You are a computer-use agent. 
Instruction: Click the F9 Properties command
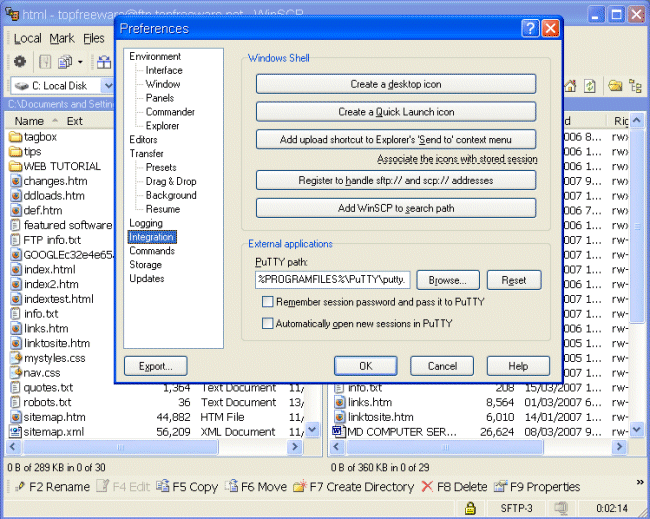(x=537, y=487)
